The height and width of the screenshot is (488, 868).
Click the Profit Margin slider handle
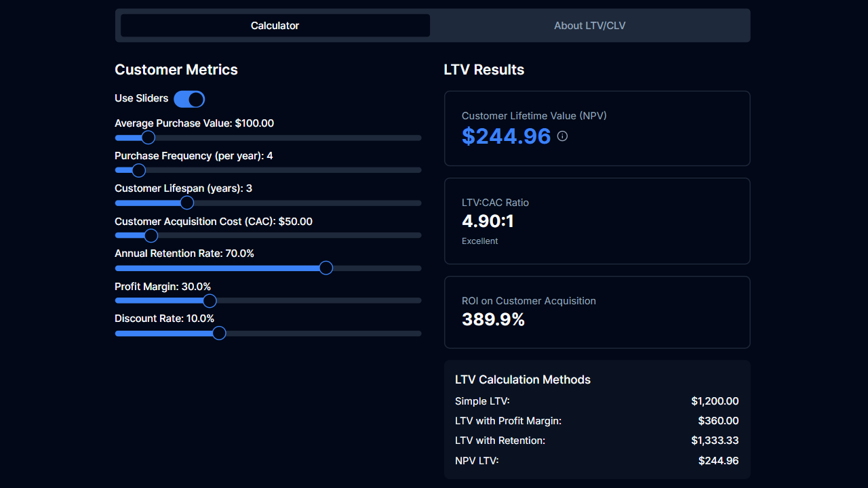(x=209, y=300)
